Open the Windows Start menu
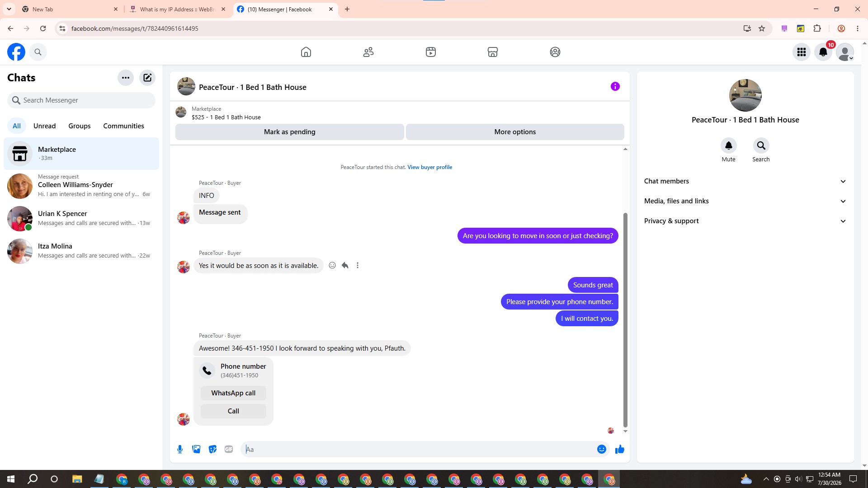The height and width of the screenshot is (488, 868). click(x=11, y=479)
